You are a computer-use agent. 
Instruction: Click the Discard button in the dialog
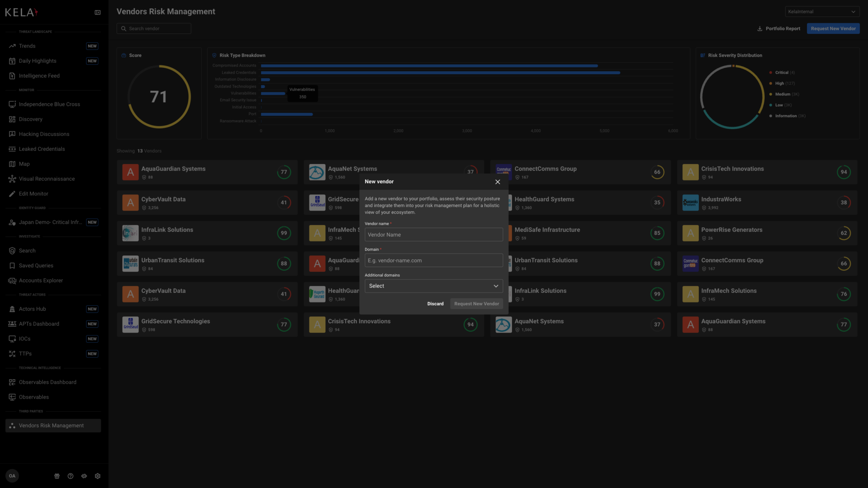pos(435,303)
